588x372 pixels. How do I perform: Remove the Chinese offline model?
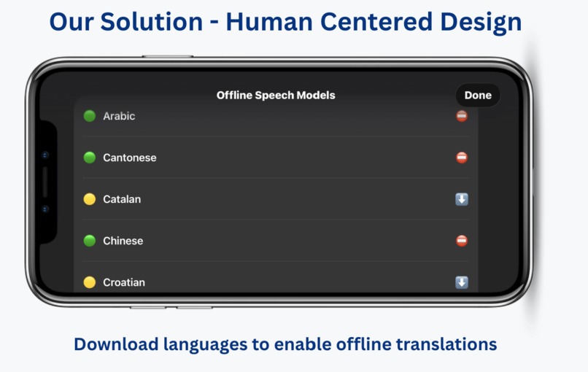pos(462,241)
